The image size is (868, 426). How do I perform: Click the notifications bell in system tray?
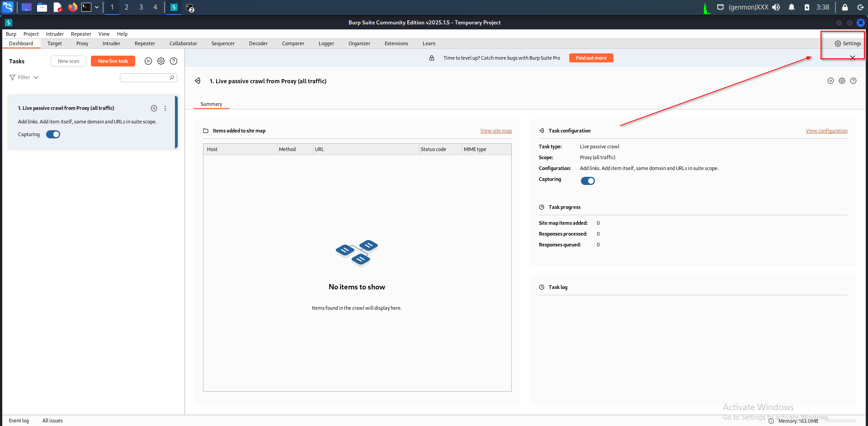[x=792, y=7]
